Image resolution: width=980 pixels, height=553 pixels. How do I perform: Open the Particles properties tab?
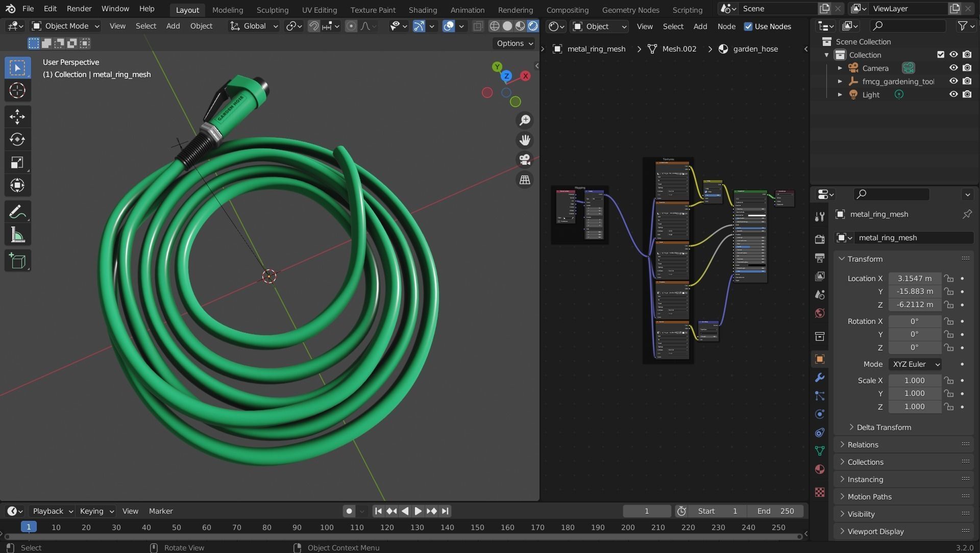820,396
